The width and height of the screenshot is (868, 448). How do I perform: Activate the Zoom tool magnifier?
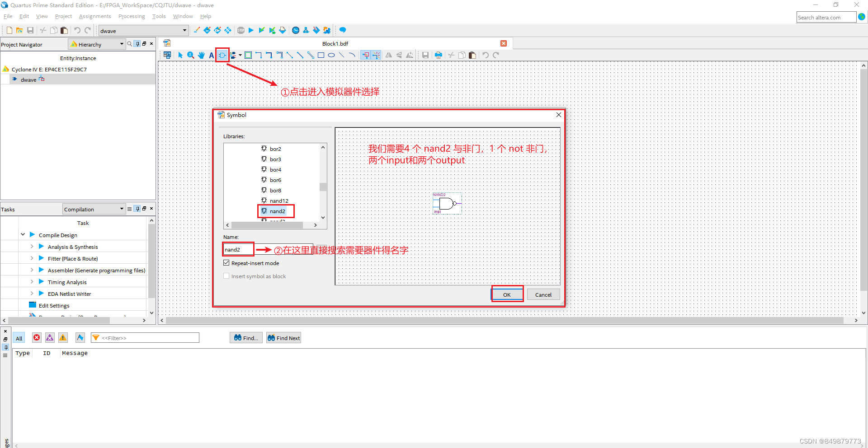pyautogui.click(x=191, y=55)
